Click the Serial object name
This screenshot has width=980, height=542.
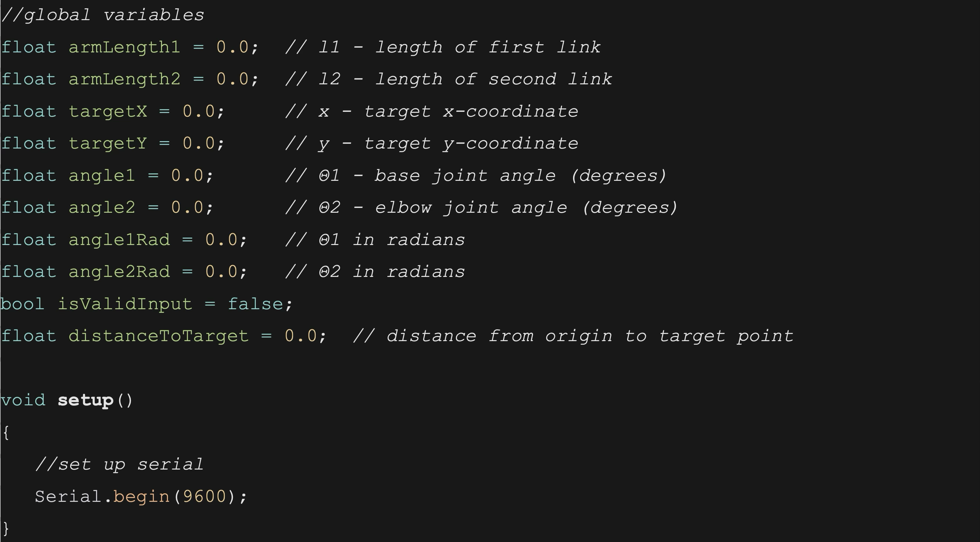(68, 497)
